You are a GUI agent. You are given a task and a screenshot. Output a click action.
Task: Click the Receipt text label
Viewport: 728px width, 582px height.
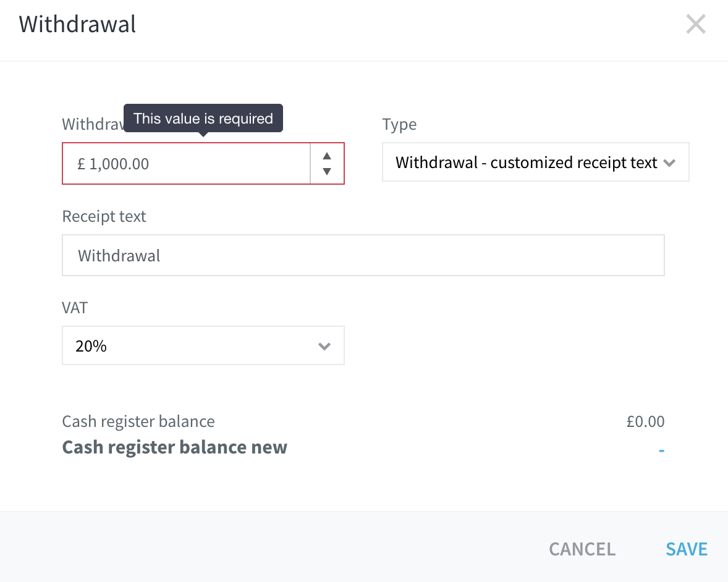(104, 216)
